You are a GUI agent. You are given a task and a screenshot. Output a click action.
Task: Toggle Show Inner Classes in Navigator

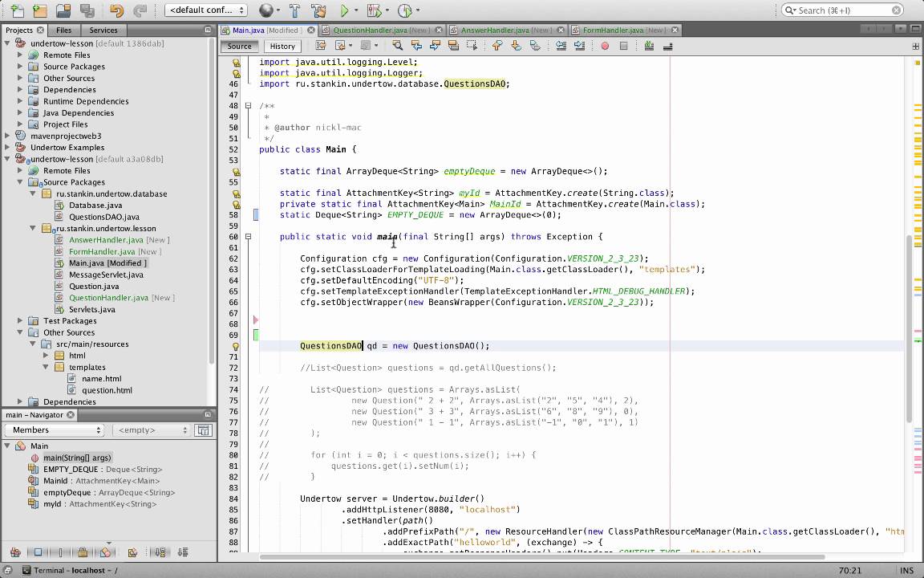(105, 552)
